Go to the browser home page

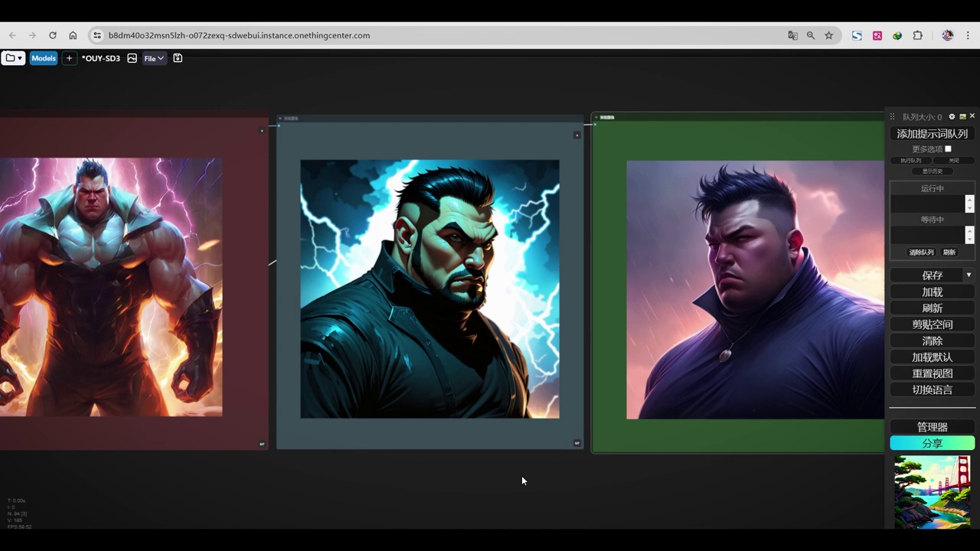click(x=73, y=35)
